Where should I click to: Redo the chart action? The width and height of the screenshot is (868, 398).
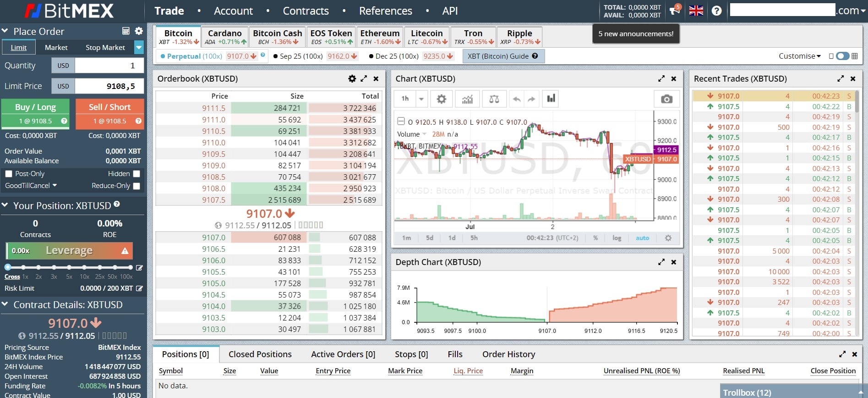pyautogui.click(x=531, y=99)
